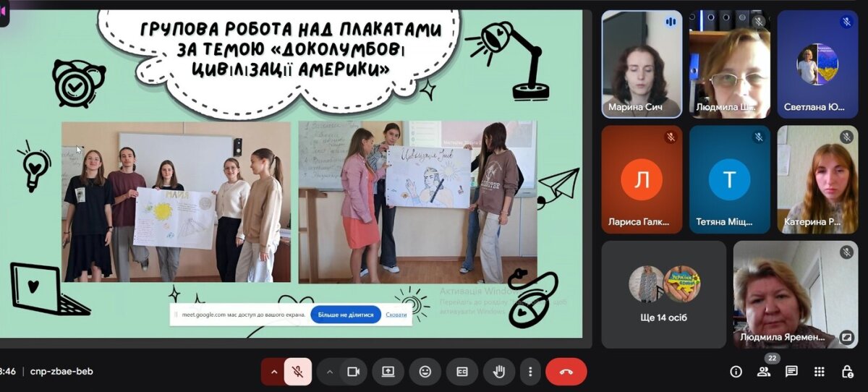
Task: Unmute the microphone in the call bar
Action: pos(298,372)
